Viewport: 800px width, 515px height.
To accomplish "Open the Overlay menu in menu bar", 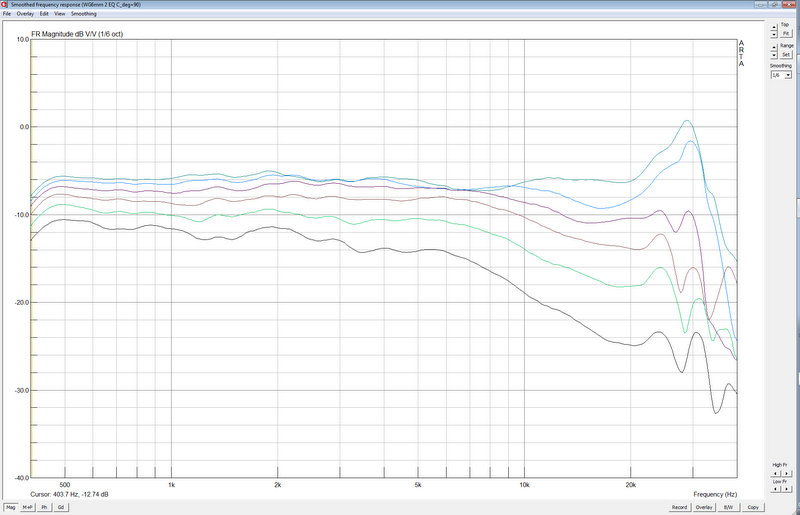I will pyautogui.click(x=25, y=14).
